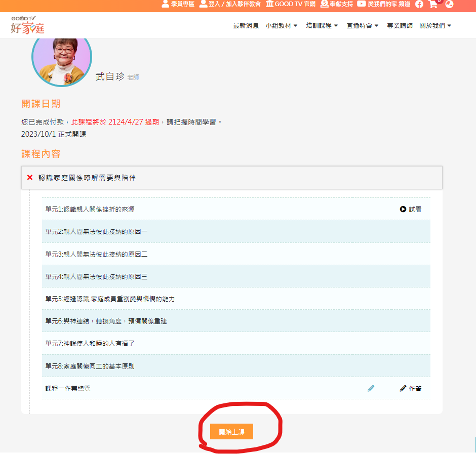Image resolution: width=476 pixels, height=454 pixels.
Task: Open the Facebook icon in top bar
Action: (419, 4)
